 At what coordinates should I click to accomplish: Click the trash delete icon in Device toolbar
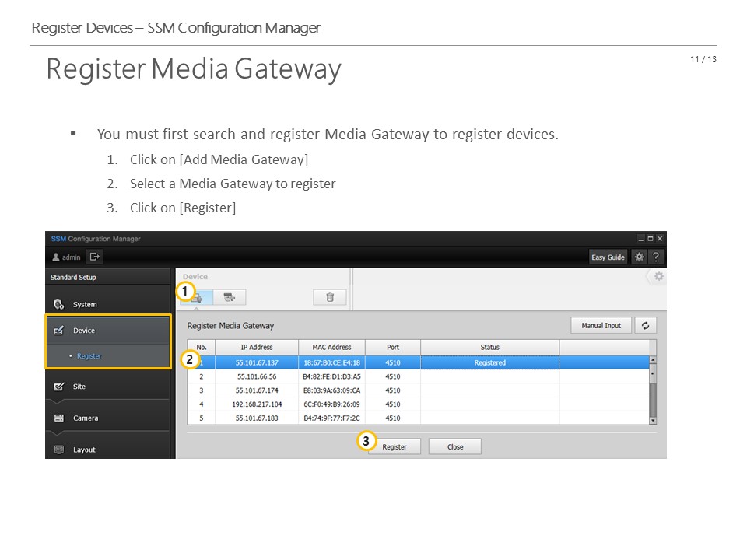[x=330, y=298]
